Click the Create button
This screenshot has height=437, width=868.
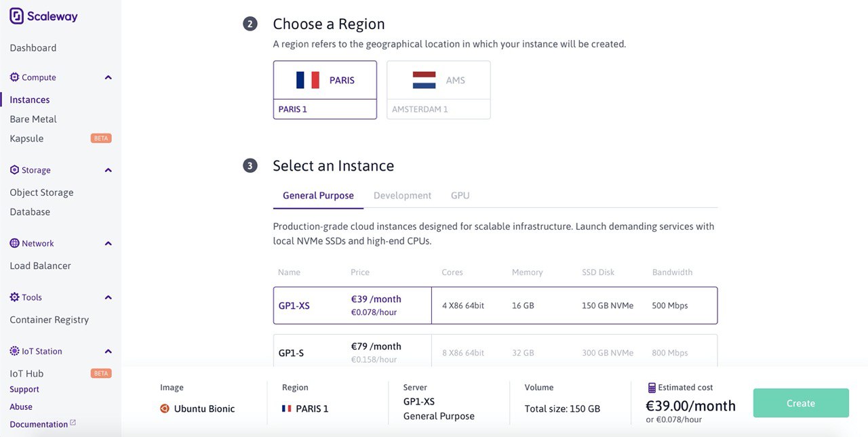(x=801, y=403)
